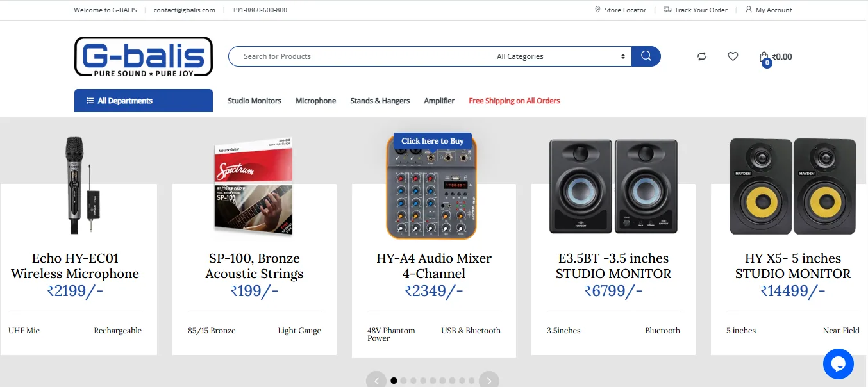This screenshot has height=387, width=868.
Task: Click the UHF Mic feature text
Action: pyautogui.click(x=24, y=331)
